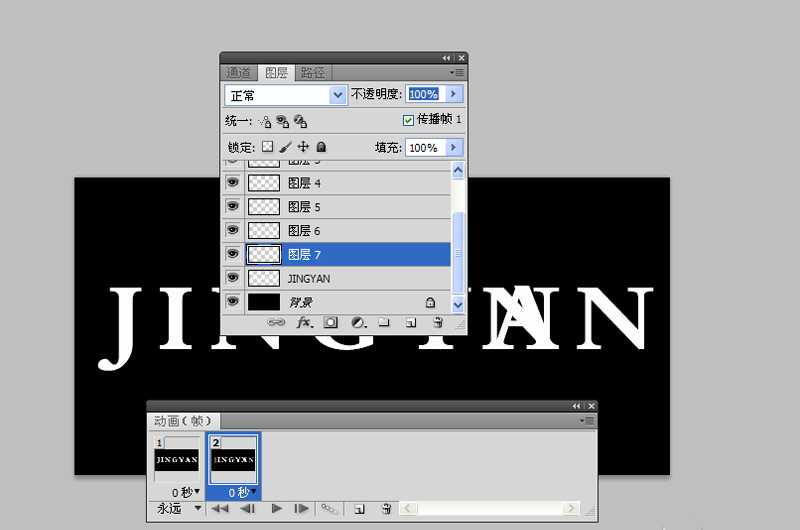This screenshot has width=800, height=530.
Task: Close the animation panel
Action: click(591, 406)
